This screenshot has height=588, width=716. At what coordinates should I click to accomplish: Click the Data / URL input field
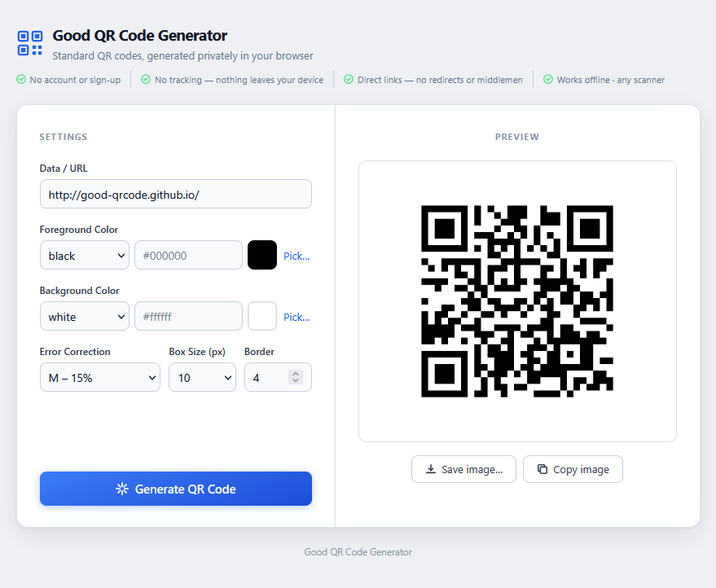[175, 194]
